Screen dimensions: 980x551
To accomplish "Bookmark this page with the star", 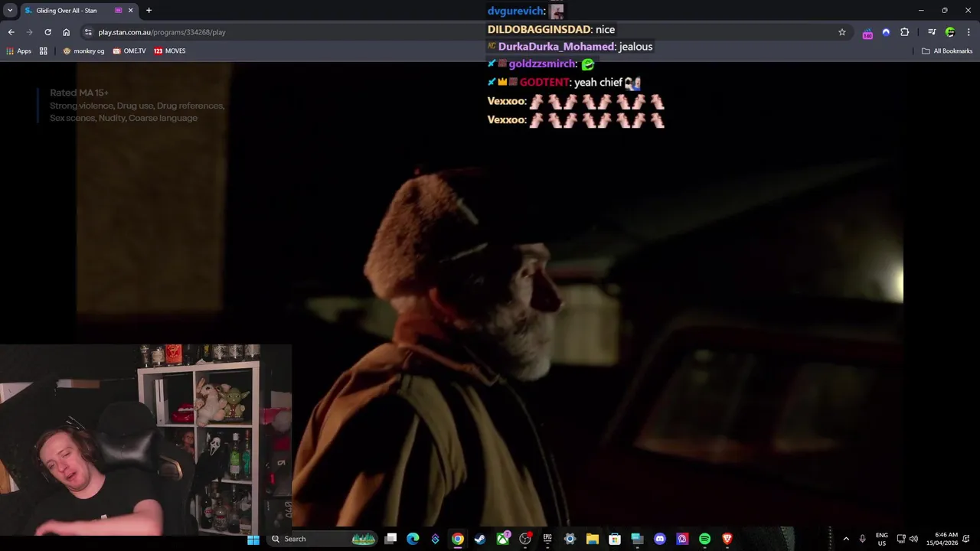I will 842,32.
